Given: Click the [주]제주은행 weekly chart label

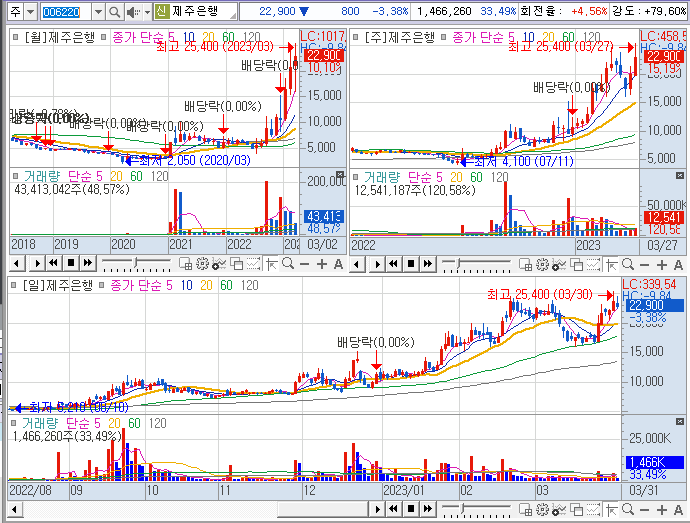Looking at the screenshot, I should coord(400,37).
